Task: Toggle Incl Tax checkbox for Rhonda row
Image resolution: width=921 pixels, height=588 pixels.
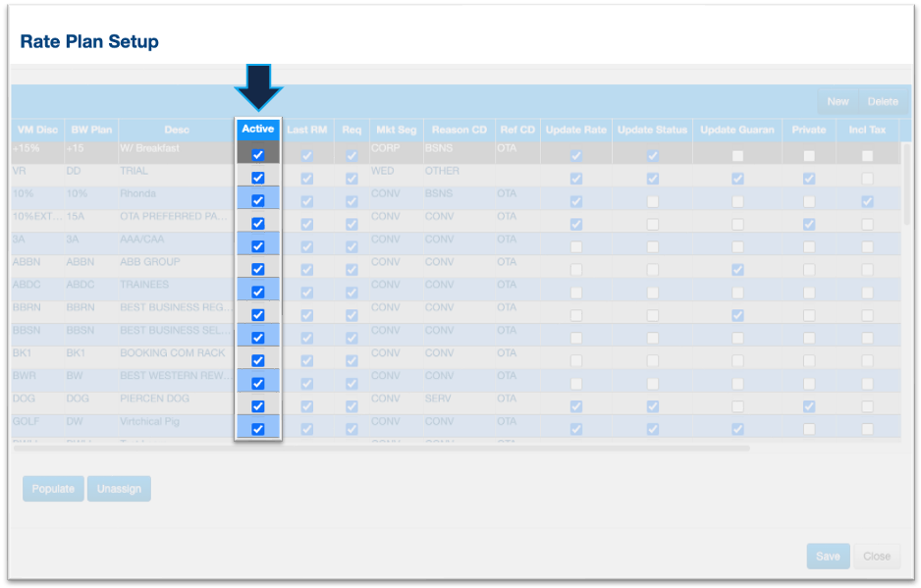Action: click(867, 201)
